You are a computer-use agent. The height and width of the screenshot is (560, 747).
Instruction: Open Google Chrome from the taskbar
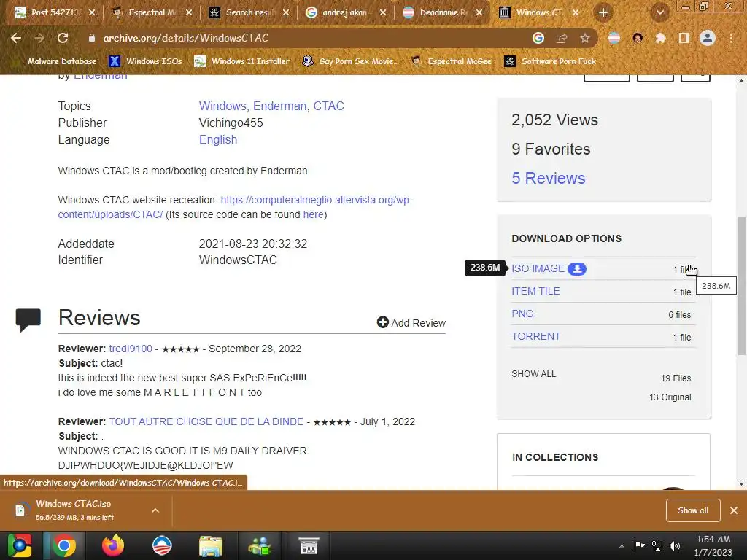[64, 545]
